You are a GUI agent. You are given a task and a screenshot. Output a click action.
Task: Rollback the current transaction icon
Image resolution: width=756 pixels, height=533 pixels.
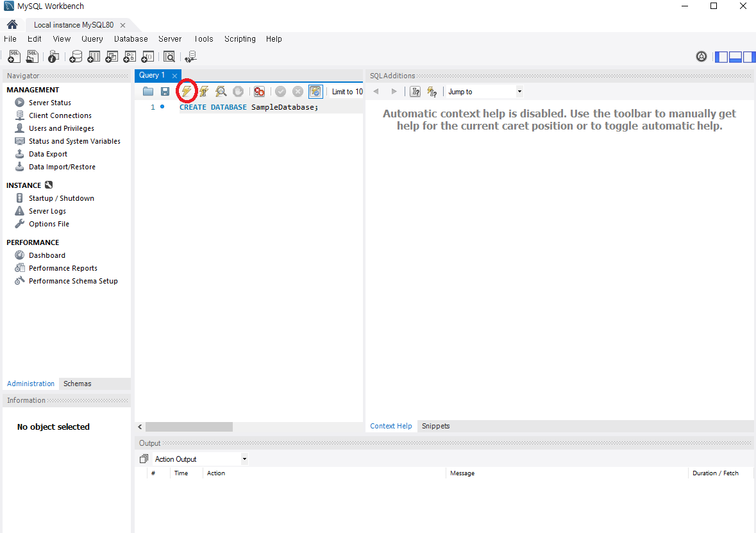tap(298, 91)
